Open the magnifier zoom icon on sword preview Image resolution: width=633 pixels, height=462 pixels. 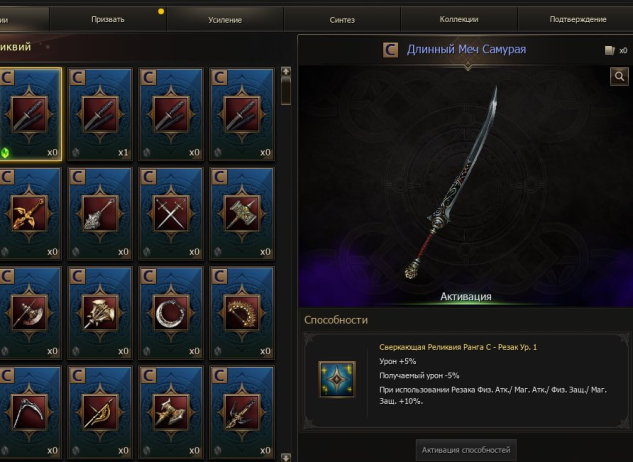[x=619, y=76]
